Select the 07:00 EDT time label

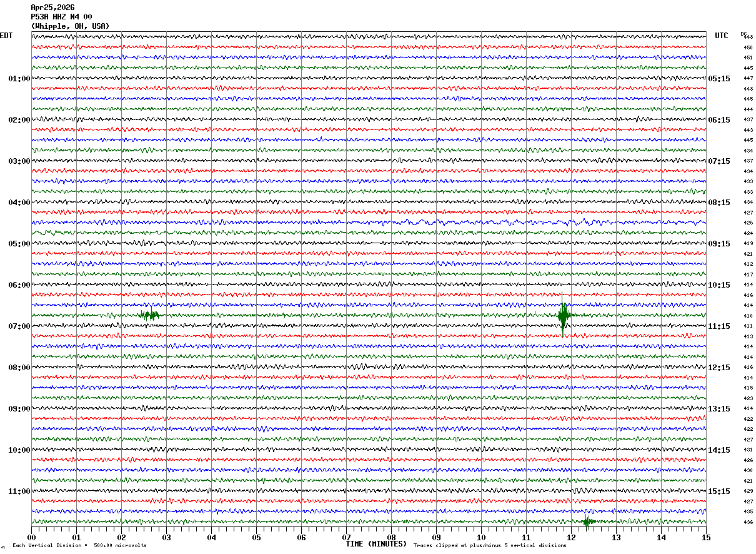coord(19,326)
